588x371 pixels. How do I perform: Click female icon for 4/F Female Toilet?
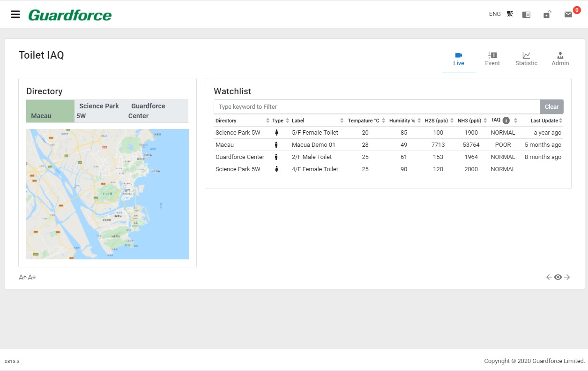click(276, 169)
